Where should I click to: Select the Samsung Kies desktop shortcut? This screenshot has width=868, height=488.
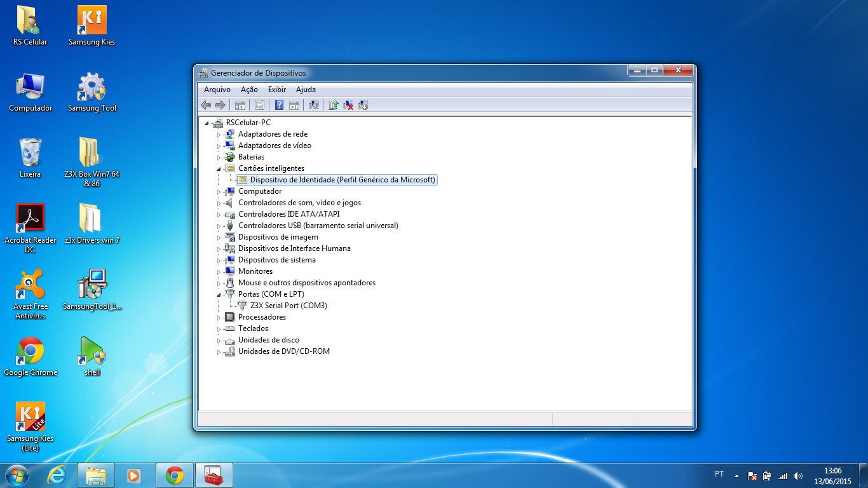point(92,26)
